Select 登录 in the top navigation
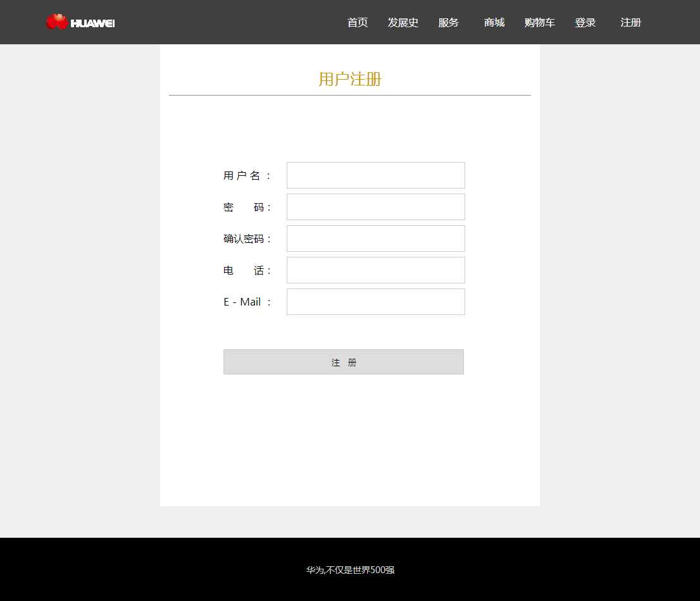 585,23
